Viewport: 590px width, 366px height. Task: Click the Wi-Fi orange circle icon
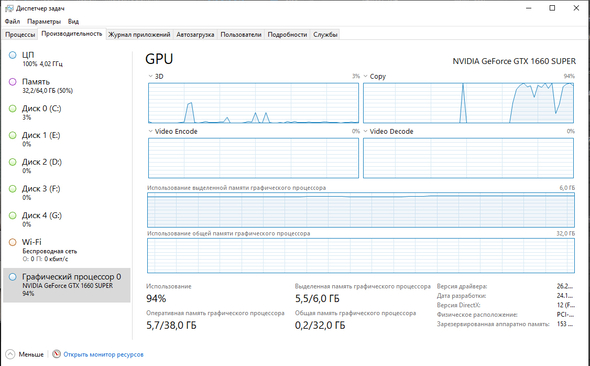[12, 242]
